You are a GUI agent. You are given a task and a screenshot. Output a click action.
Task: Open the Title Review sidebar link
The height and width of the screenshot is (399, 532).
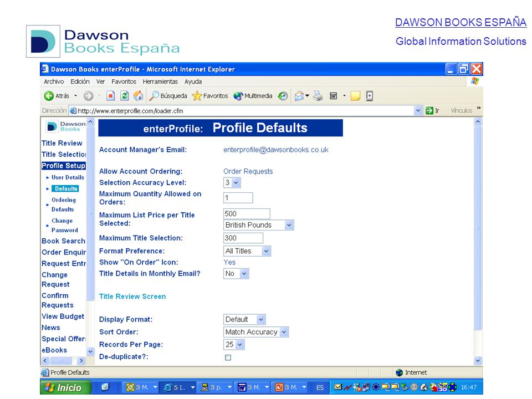[x=62, y=143]
